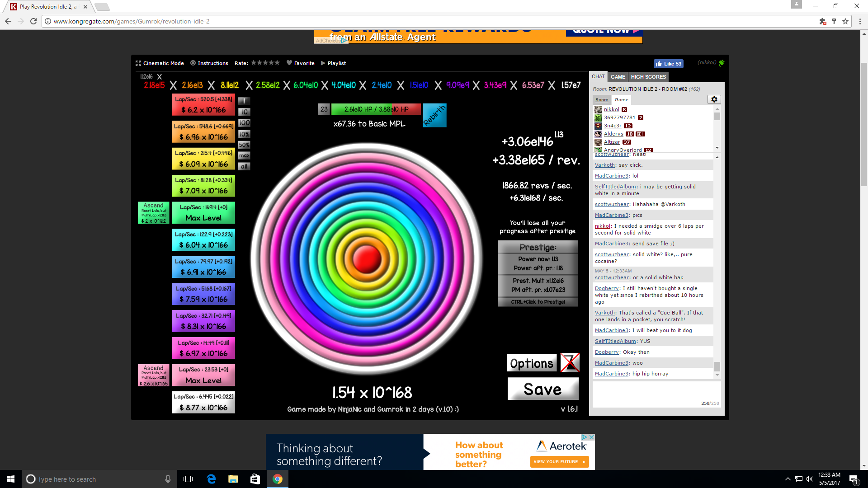868x488 pixels.
Task: Click the Facebook Like button
Action: coord(668,64)
